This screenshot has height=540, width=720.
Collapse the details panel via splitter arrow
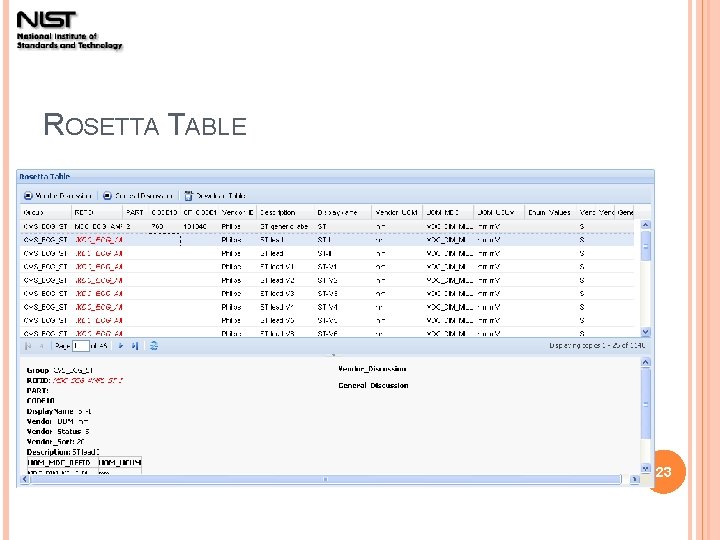pos(333,355)
